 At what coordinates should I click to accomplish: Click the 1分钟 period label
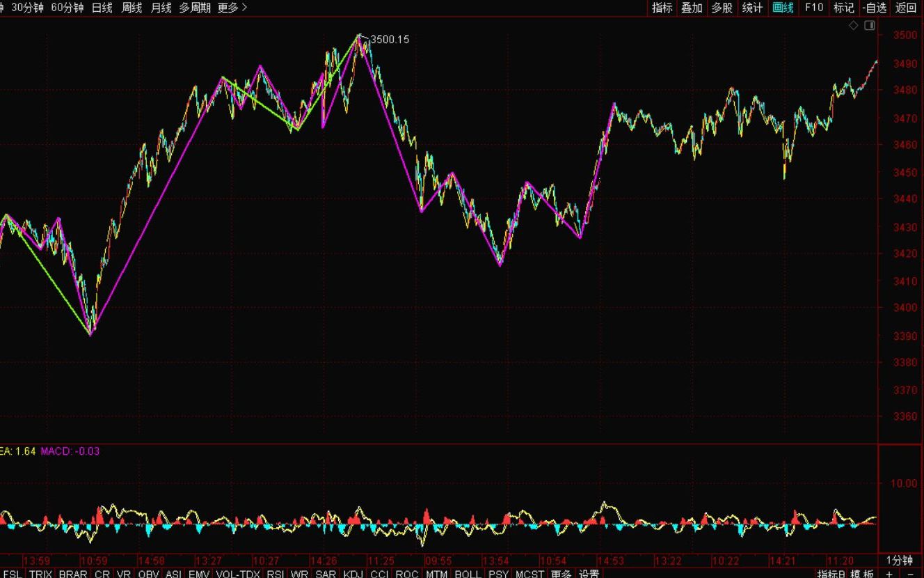tap(899, 561)
